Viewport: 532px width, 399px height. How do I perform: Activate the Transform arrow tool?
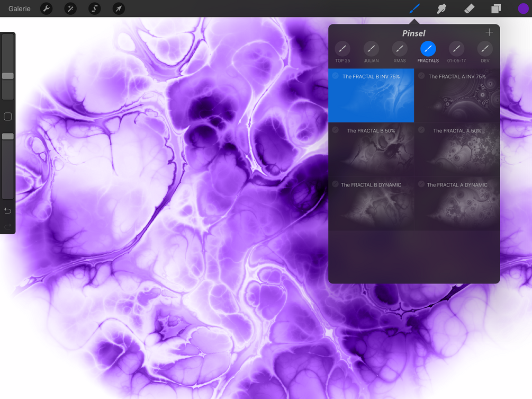(119, 8)
